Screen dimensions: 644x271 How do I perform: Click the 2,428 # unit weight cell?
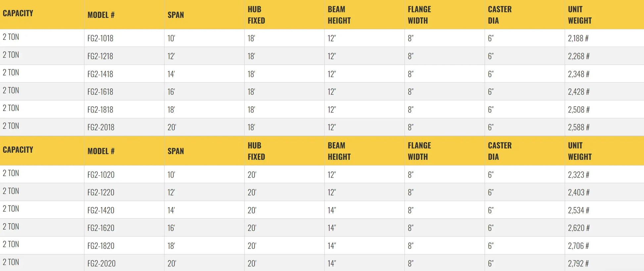(x=579, y=92)
